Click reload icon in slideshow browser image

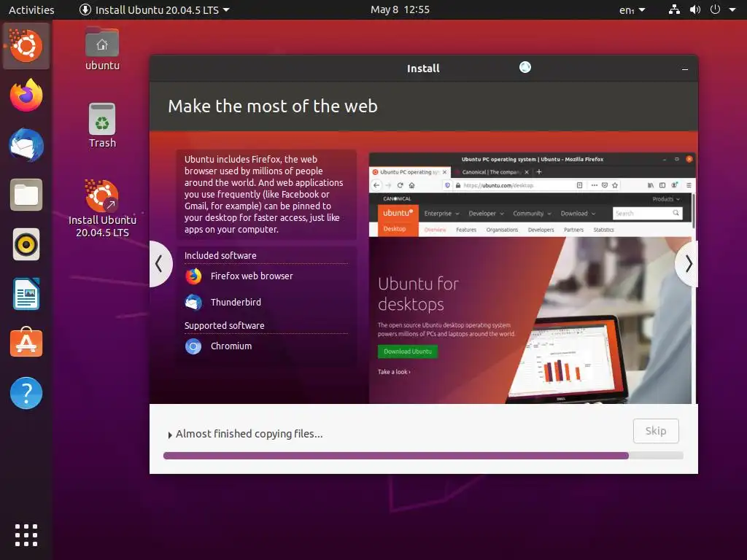pyautogui.click(x=400, y=185)
